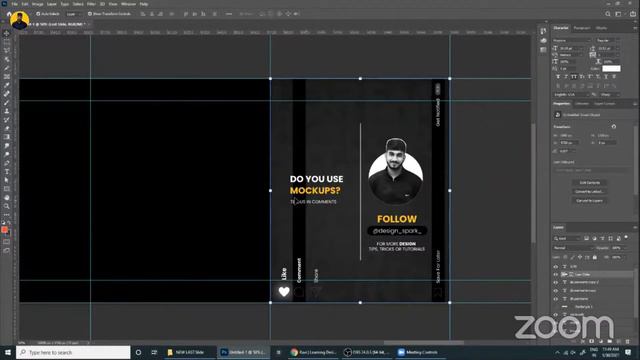Open the foreground color swatch

4,230
